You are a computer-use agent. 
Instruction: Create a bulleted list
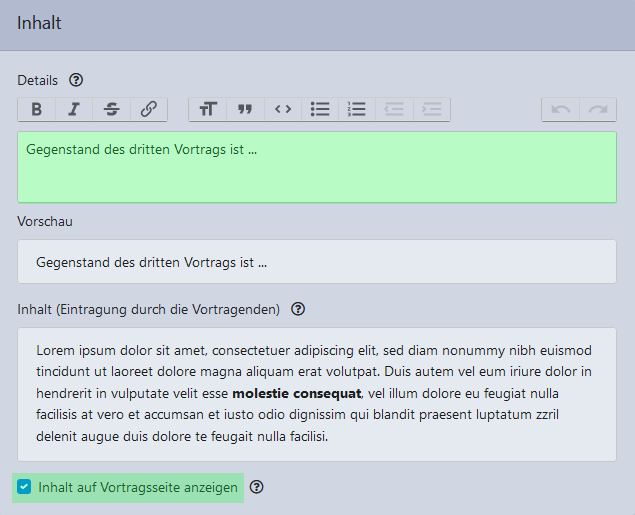320,109
